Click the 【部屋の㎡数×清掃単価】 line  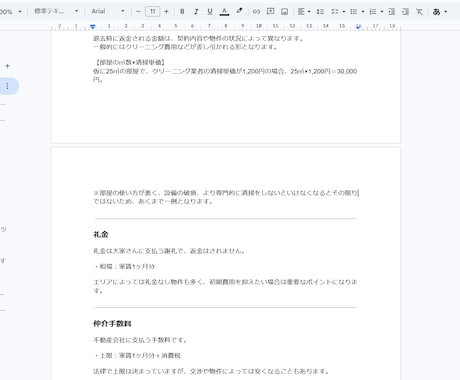[130, 62]
